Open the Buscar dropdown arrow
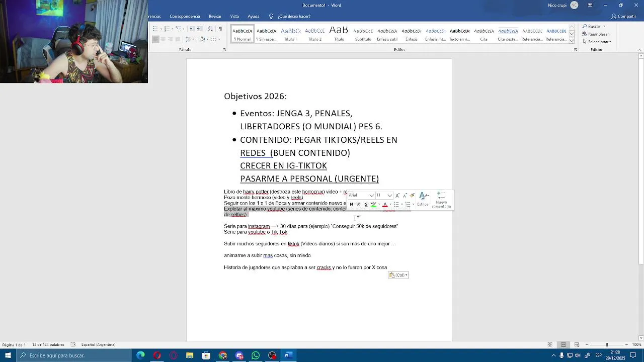 pyautogui.click(x=604, y=26)
